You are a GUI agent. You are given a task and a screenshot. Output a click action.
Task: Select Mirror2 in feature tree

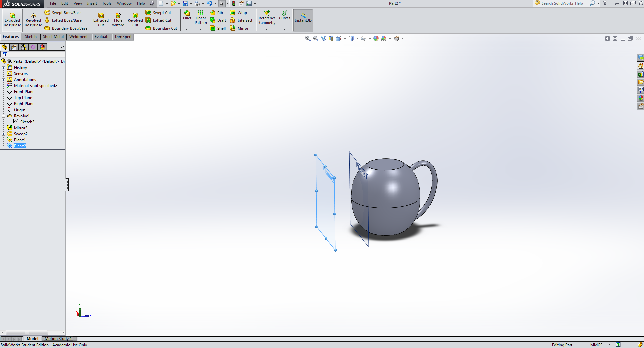click(17, 128)
